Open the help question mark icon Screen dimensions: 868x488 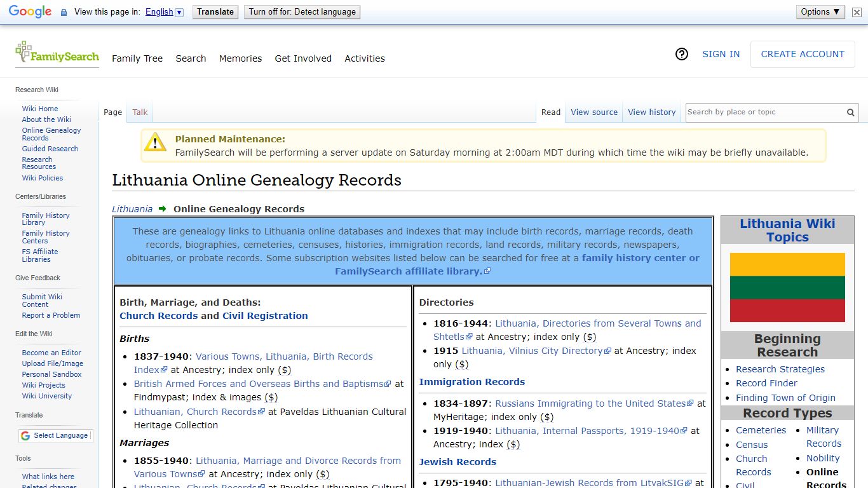click(x=682, y=54)
